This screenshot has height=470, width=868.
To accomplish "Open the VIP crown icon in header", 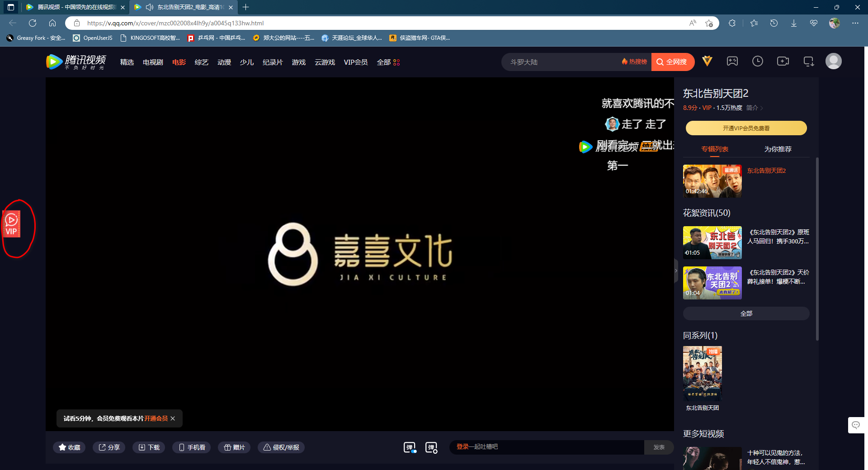I will tap(707, 61).
